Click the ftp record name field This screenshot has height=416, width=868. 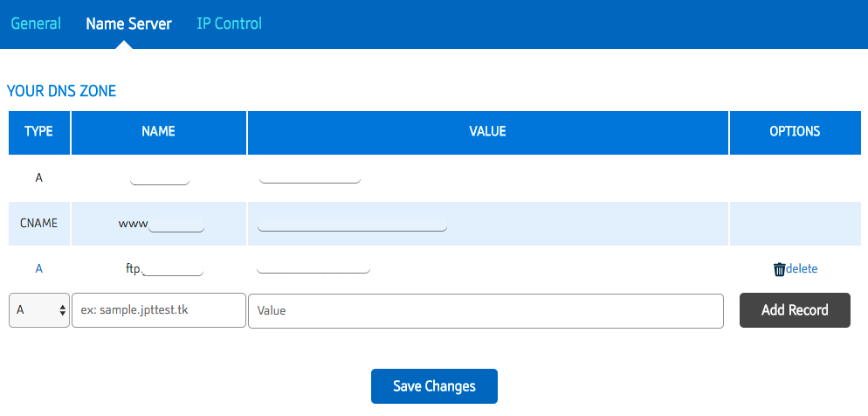click(173, 270)
